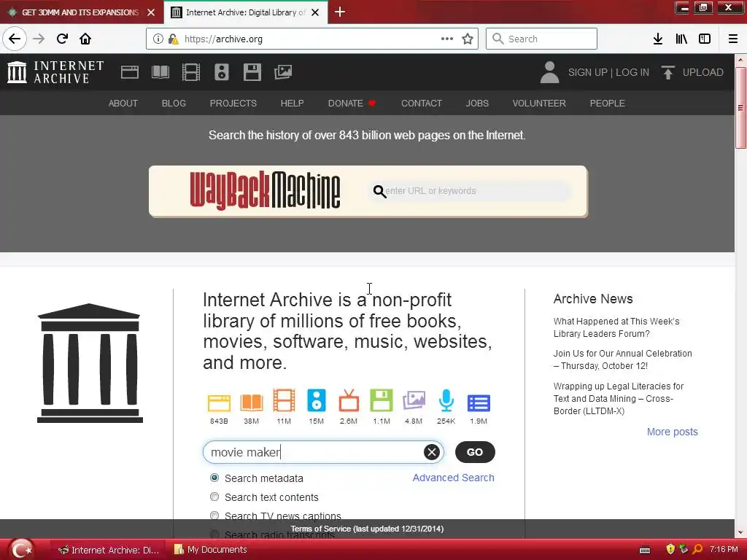Bookmark this page with the star
Image resolution: width=747 pixels, height=560 pixels.
[468, 39]
